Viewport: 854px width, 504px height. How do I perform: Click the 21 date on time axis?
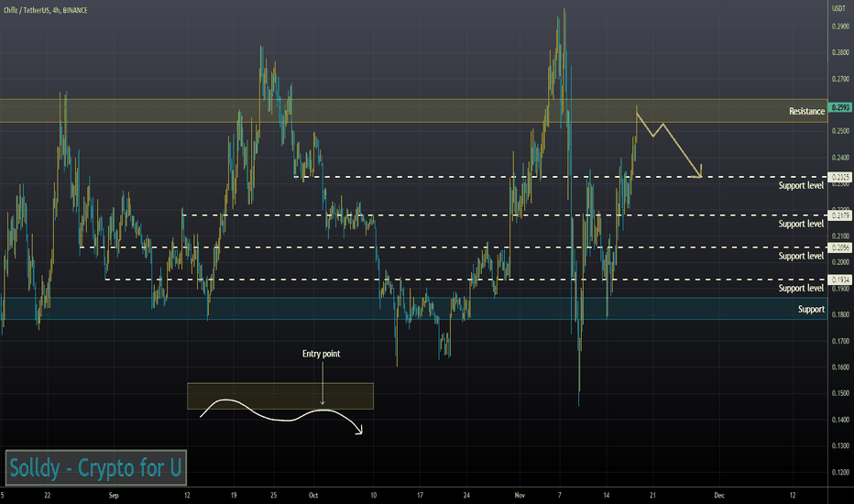(652, 495)
